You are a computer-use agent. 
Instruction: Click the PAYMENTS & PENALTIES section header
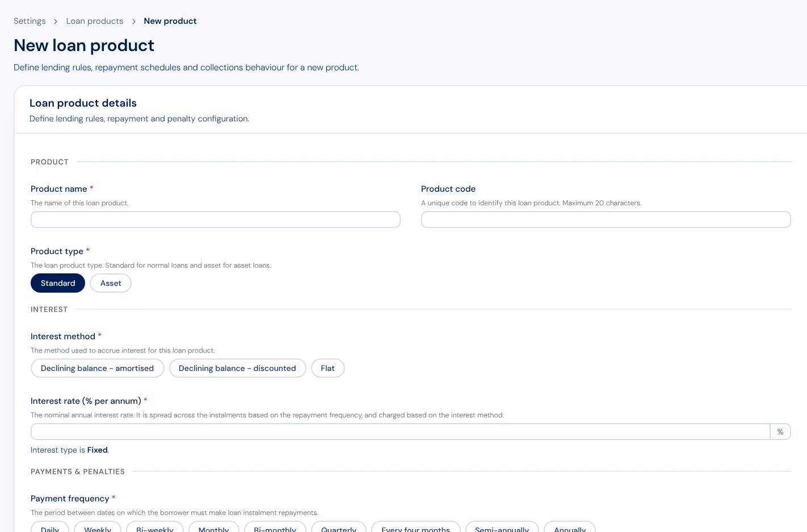click(x=78, y=471)
